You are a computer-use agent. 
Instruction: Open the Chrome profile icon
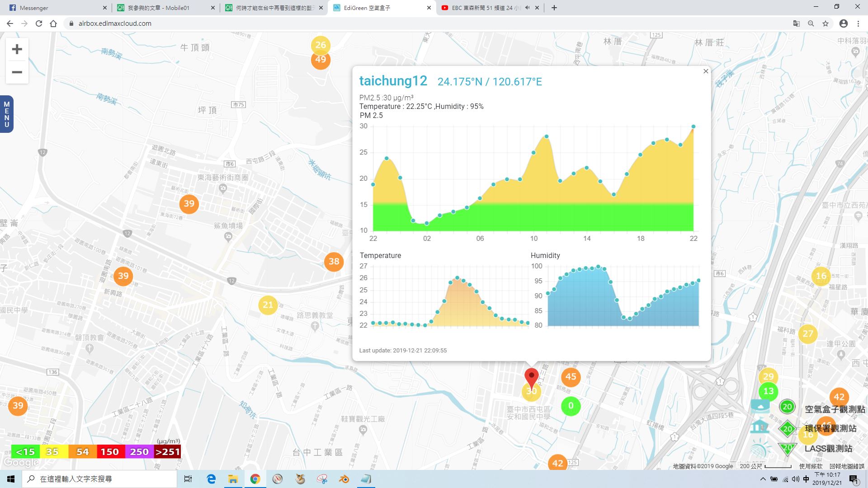tap(844, 23)
